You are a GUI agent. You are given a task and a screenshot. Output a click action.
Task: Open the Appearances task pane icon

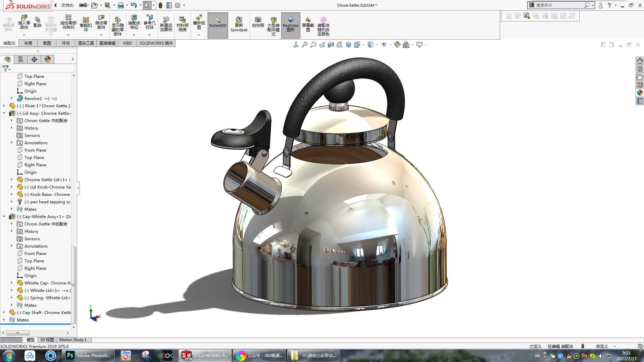click(640, 93)
